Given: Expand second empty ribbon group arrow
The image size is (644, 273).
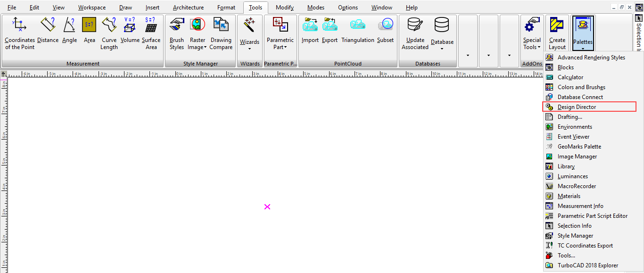Looking at the screenshot, I should (x=488, y=55).
